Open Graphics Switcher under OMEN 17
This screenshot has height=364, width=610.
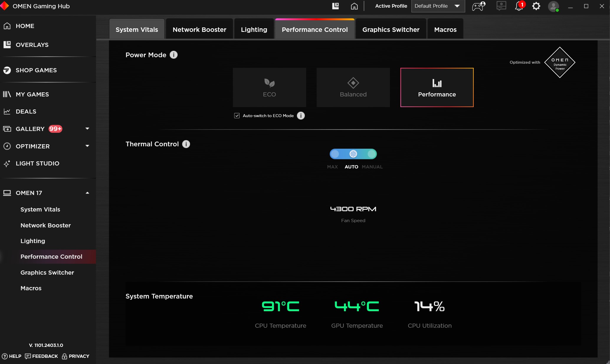point(48,273)
